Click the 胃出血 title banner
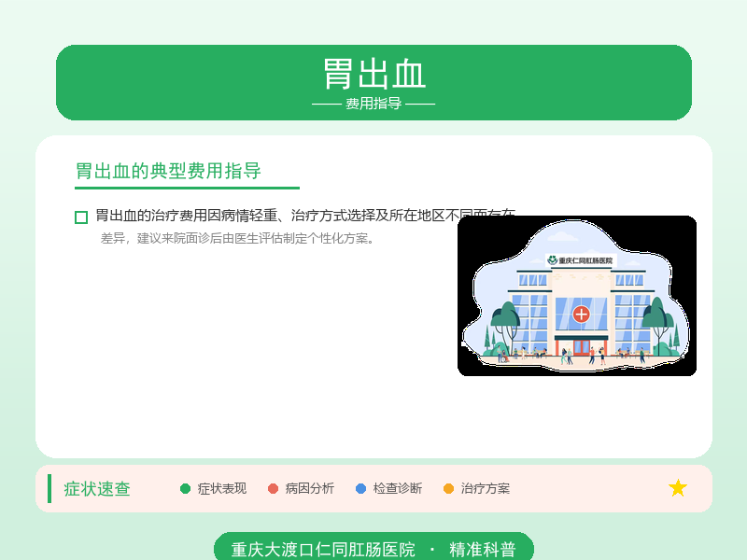Viewport: 747px width, 560px height. tap(374, 82)
